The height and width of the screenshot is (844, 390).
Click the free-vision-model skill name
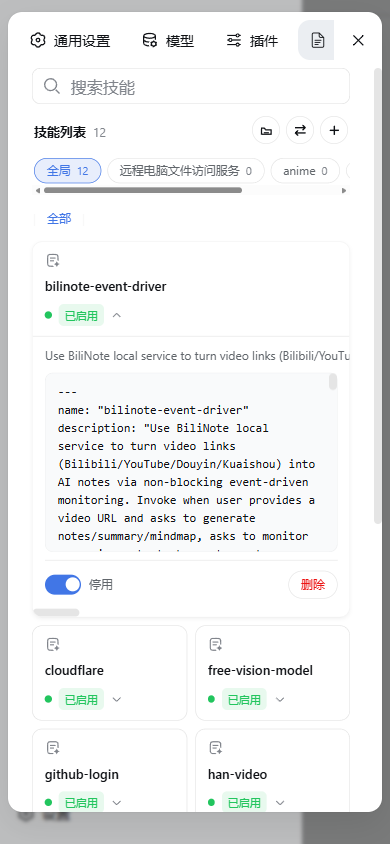[260, 671]
